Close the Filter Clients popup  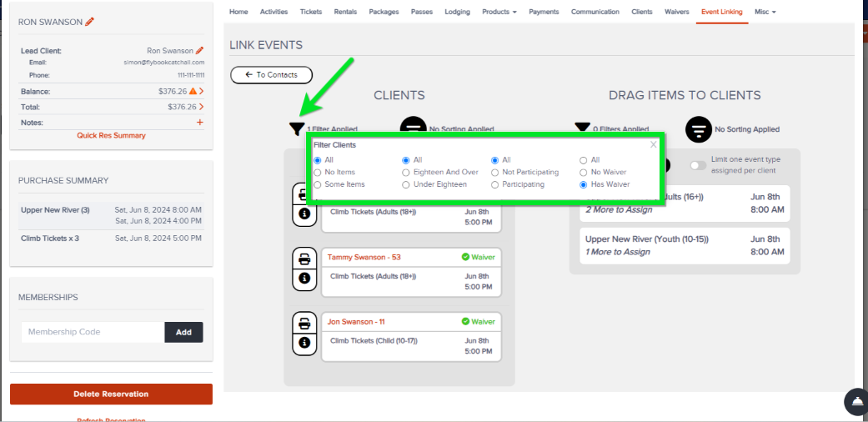tap(653, 144)
